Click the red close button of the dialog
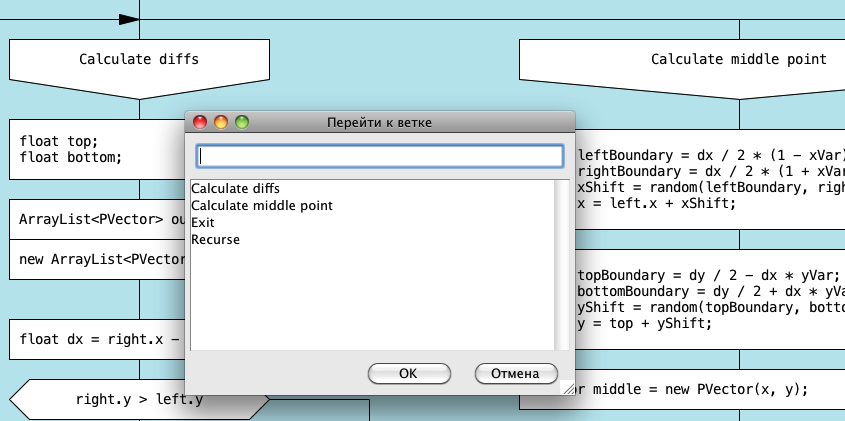This screenshot has width=845, height=421. 200,122
